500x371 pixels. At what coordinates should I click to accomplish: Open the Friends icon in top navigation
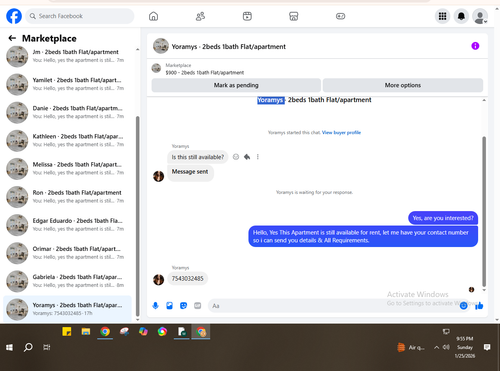tap(200, 16)
